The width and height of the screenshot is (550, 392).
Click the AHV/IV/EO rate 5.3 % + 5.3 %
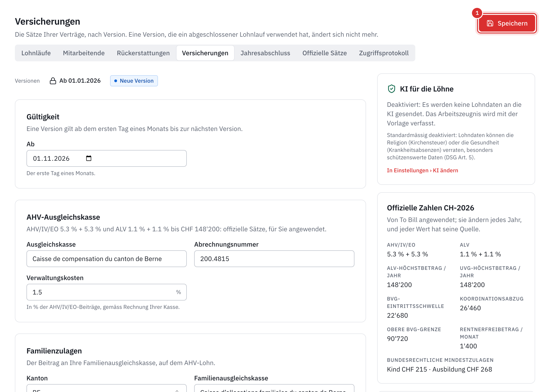tap(407, 254)
